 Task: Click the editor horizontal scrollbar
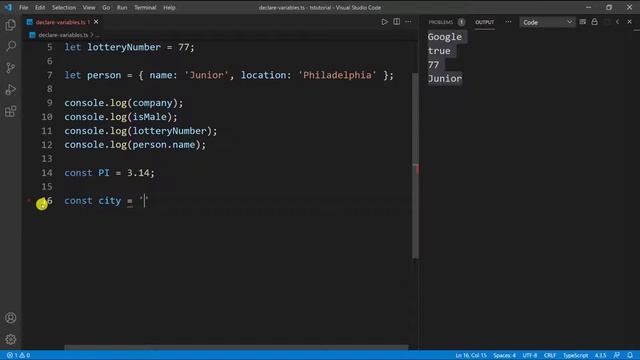236,348
